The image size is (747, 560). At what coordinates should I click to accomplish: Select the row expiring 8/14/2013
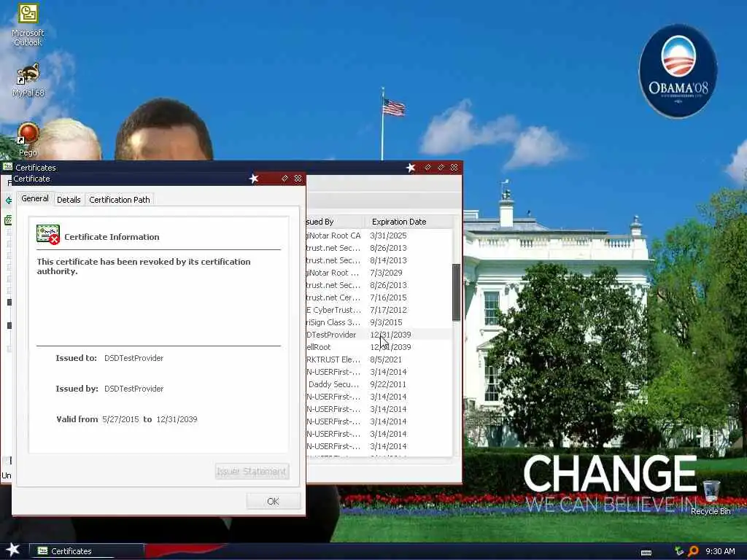379,260
